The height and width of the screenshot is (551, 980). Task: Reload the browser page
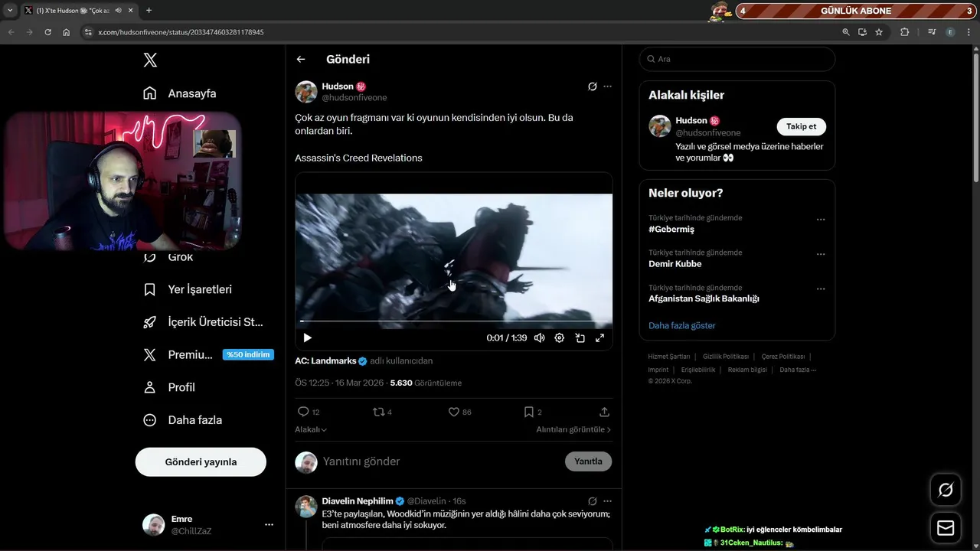tap(47, 32)
